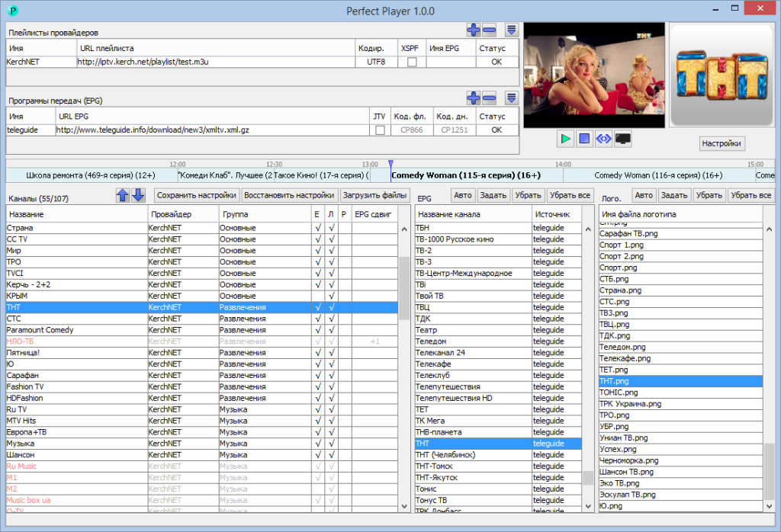
Task: Add a new provider playlist with the plus icon
Action: coord(474,30)
